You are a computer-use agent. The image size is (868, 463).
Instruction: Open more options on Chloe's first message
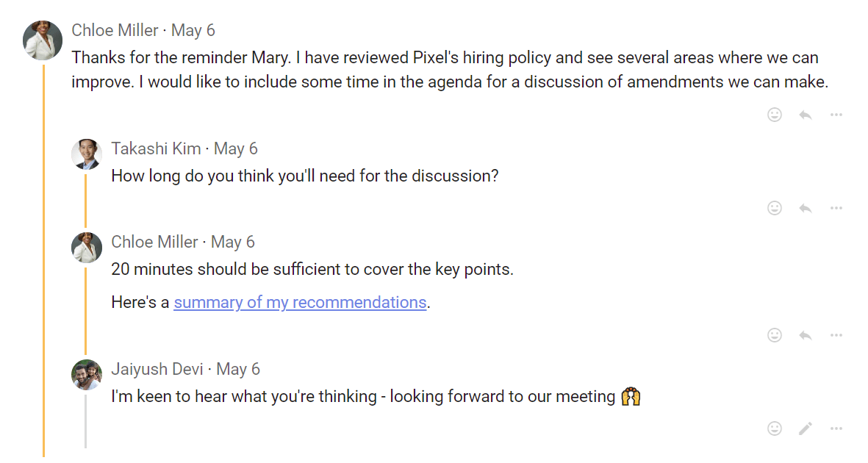click(836, 115)
